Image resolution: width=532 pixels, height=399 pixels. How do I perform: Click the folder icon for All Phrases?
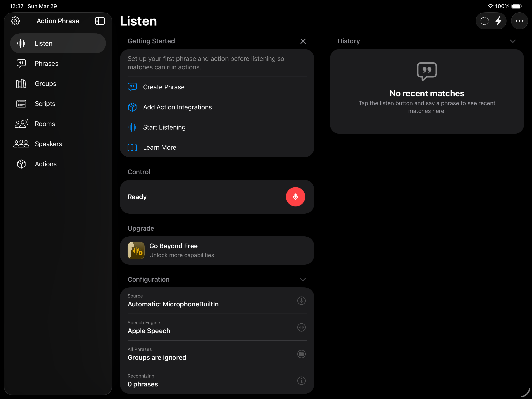[301, 354]
